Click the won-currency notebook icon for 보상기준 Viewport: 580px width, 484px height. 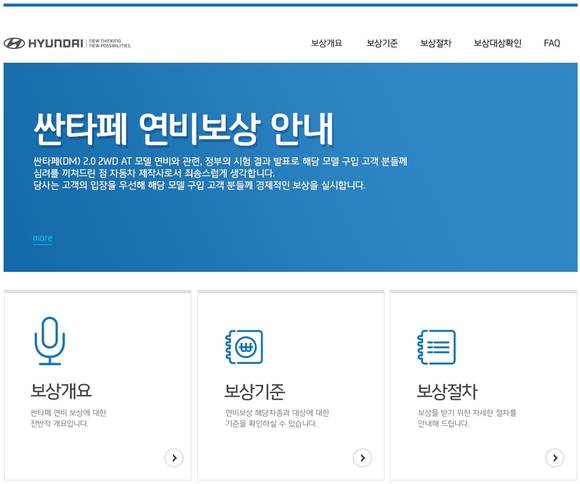(244, 347)
